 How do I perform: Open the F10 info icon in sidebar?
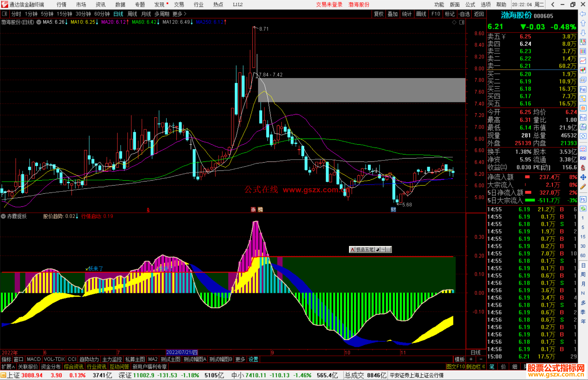click(583, 89)
